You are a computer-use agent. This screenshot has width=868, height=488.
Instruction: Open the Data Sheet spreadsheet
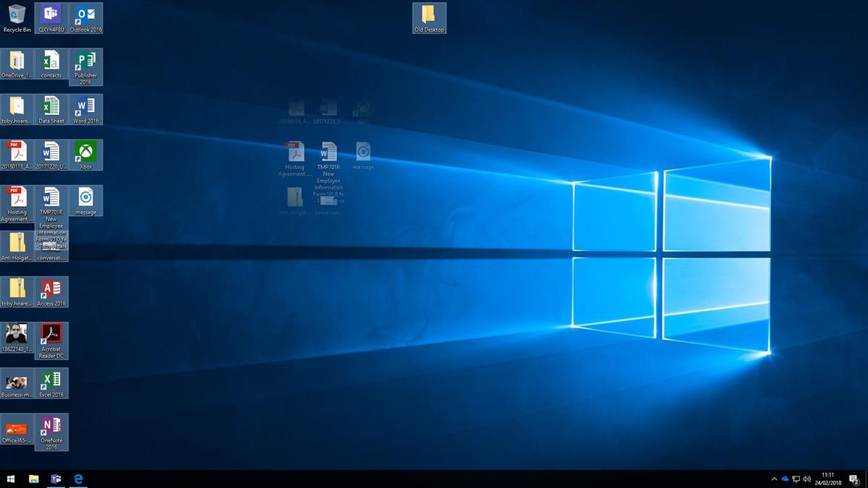pyautogui.click(x=51, y=107)
